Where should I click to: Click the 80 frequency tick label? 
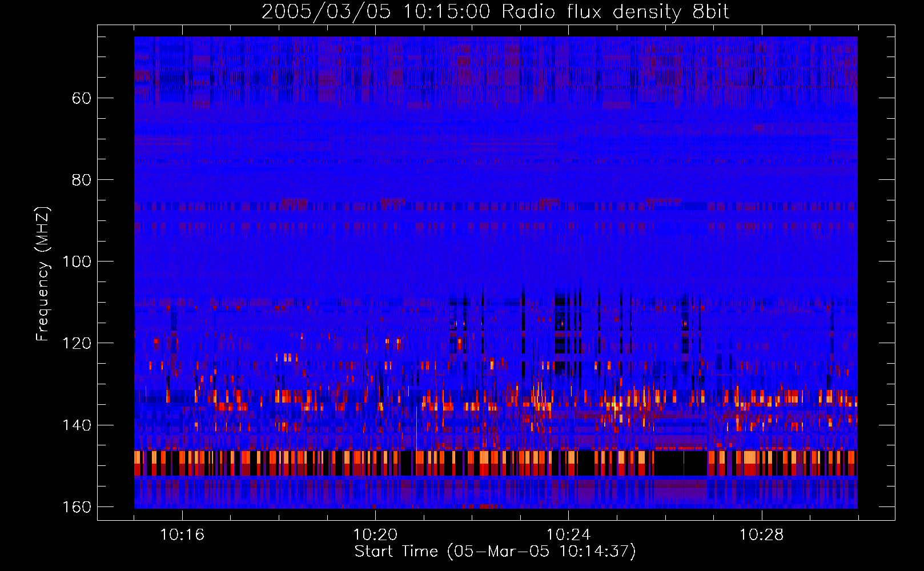82,180
